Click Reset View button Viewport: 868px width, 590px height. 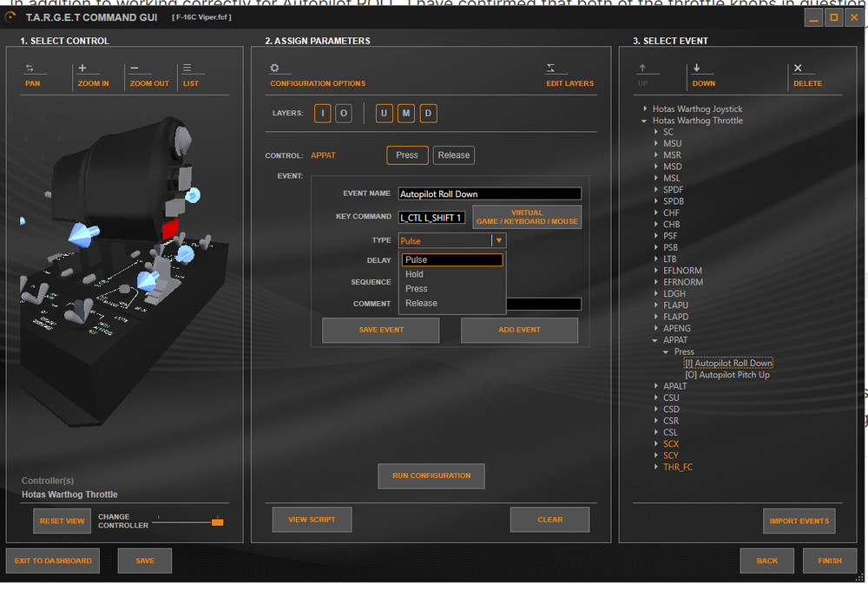pos(62,521)
